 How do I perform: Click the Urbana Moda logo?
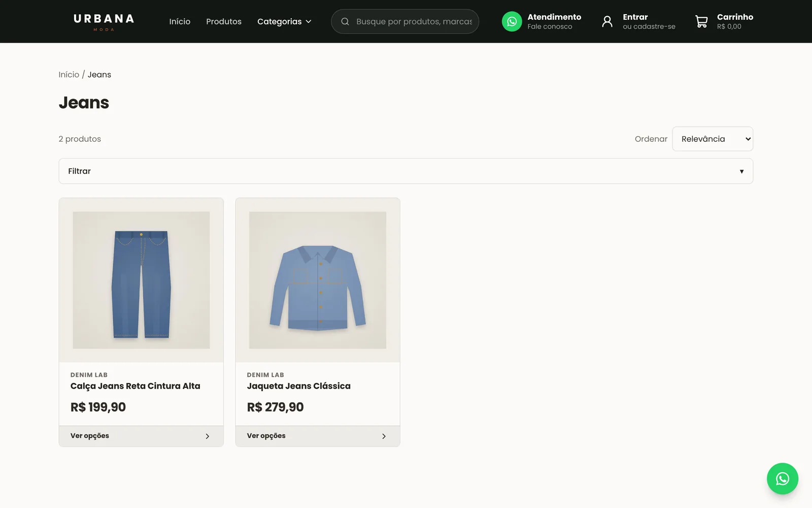coord(104,22)
